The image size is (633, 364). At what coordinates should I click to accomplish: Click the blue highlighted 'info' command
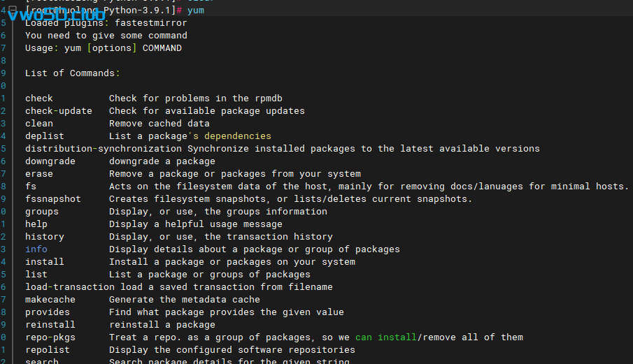point(36,249)
